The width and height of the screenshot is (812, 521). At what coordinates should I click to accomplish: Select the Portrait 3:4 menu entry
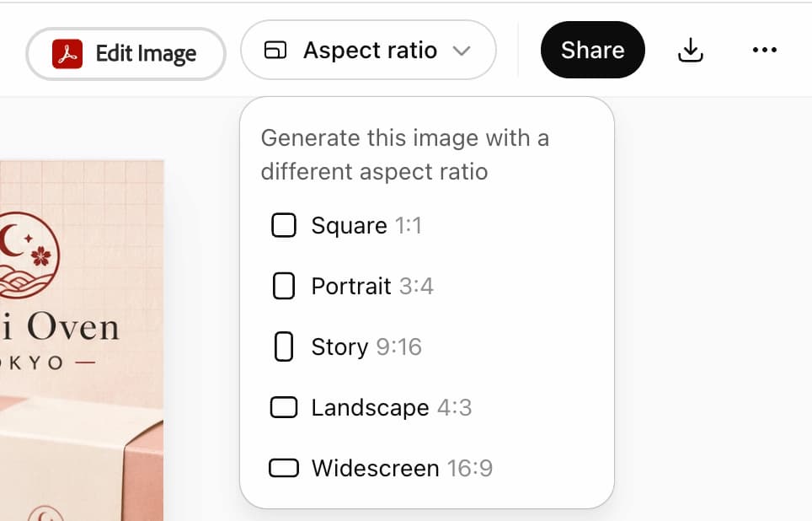(371, 286)
